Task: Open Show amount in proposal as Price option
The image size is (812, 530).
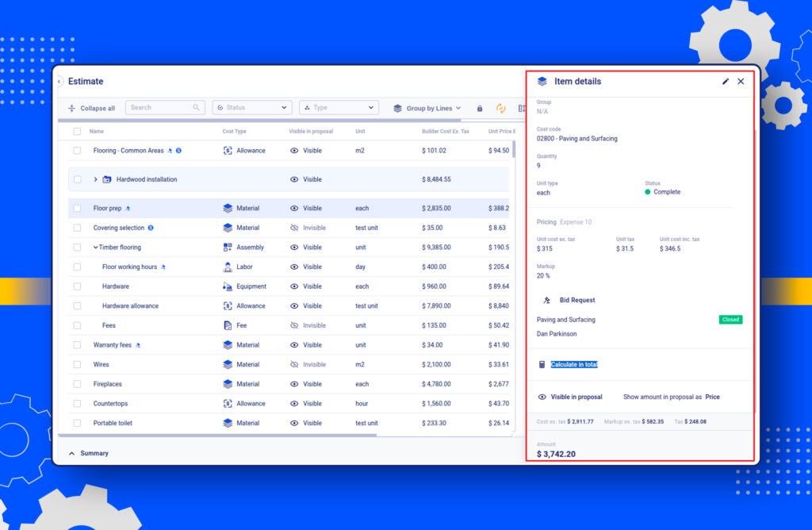Action: 713,397
